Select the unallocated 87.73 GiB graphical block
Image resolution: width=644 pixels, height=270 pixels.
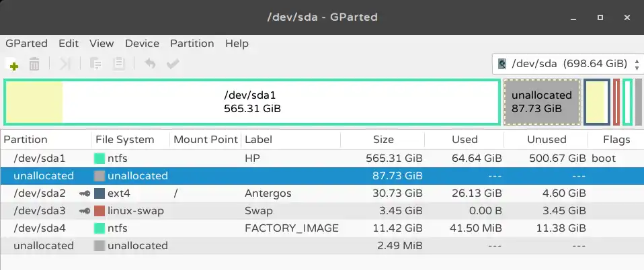tap(542, 102)
